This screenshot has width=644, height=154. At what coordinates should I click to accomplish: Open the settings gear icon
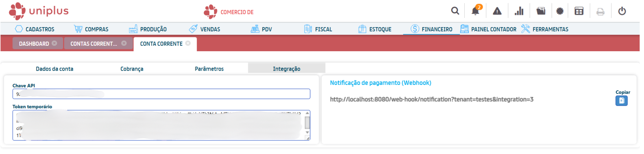(x=560, y=11)
